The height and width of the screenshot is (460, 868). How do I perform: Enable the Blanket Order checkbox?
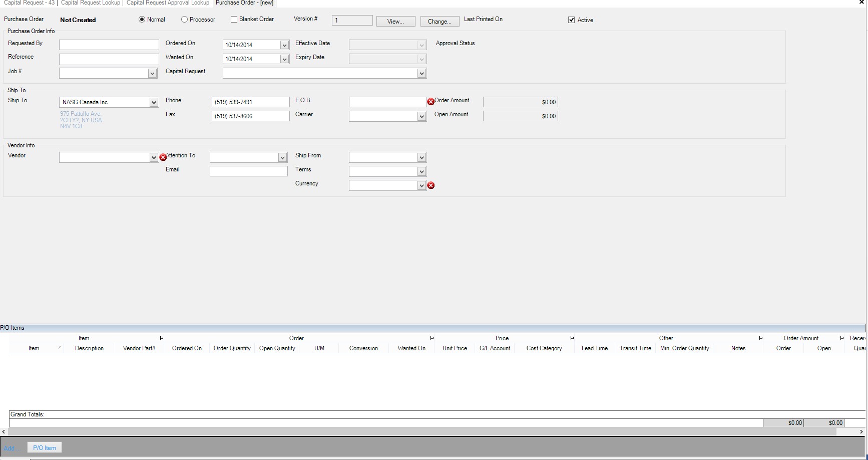pos(233,19)
